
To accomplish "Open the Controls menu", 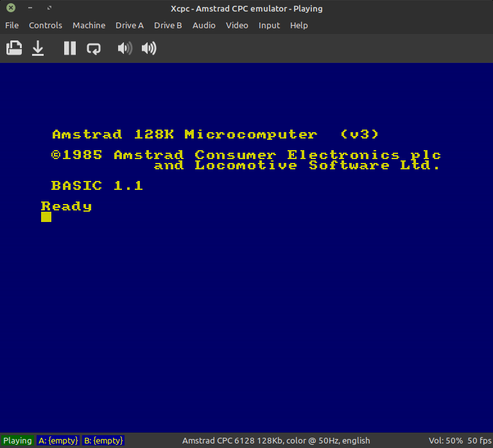I will click(x=46, y=26).
